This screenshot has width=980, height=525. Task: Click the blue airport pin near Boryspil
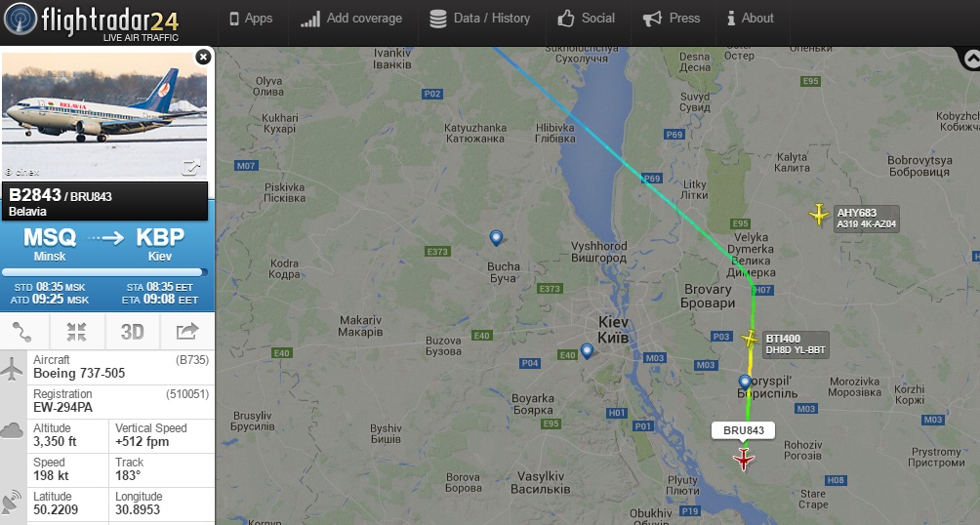coord(745,383)
